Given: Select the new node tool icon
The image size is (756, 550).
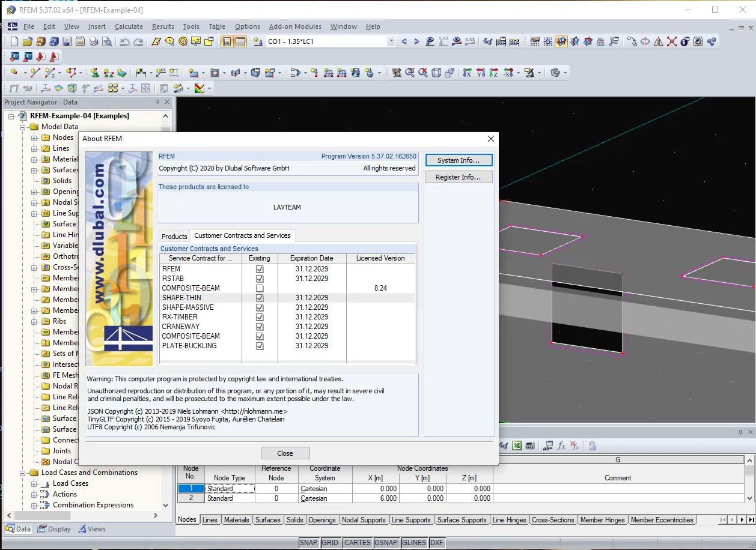Looking at the screenshot, I should [x=14, y=73].
